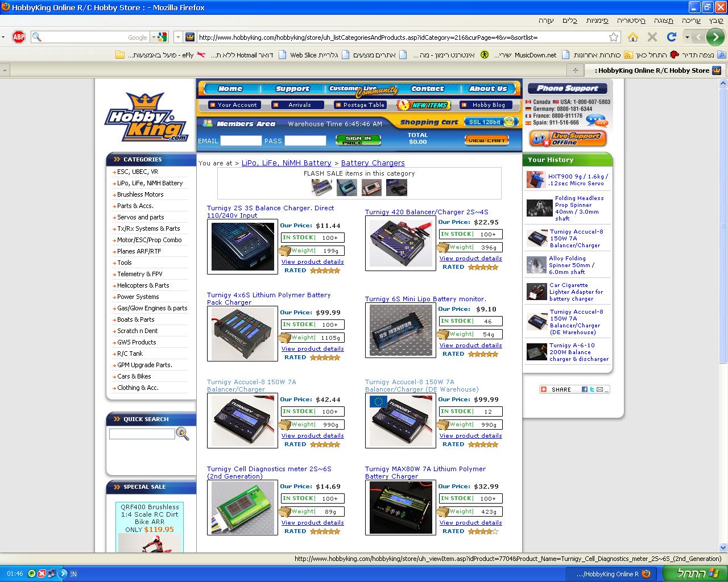728x582 pixels.
Task: Open the New Items menu button
Action: pos(424,105)
